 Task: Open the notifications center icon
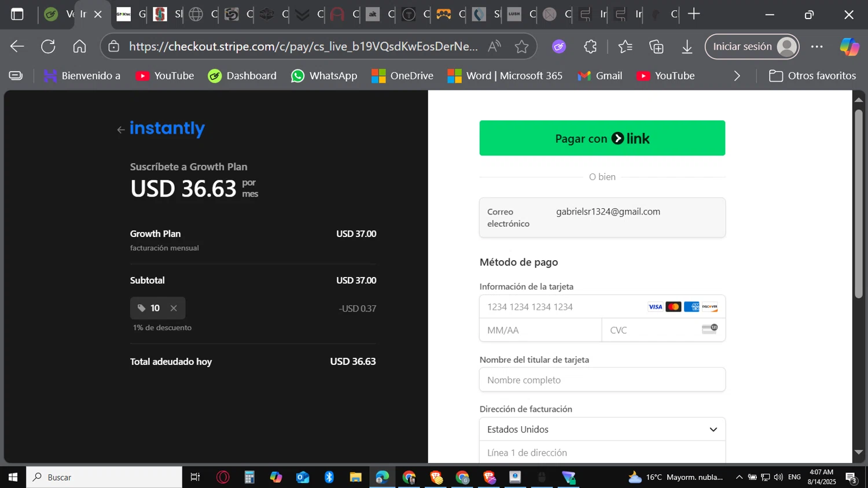click(x=851, y=478)
